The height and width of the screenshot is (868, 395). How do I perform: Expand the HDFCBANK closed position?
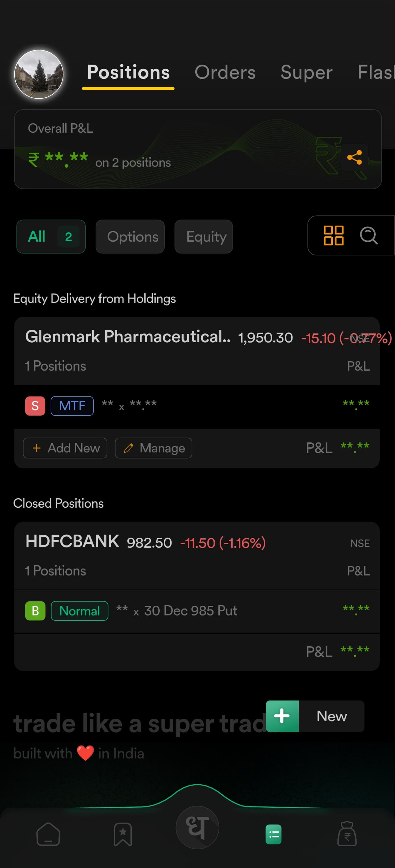[72, 542]
